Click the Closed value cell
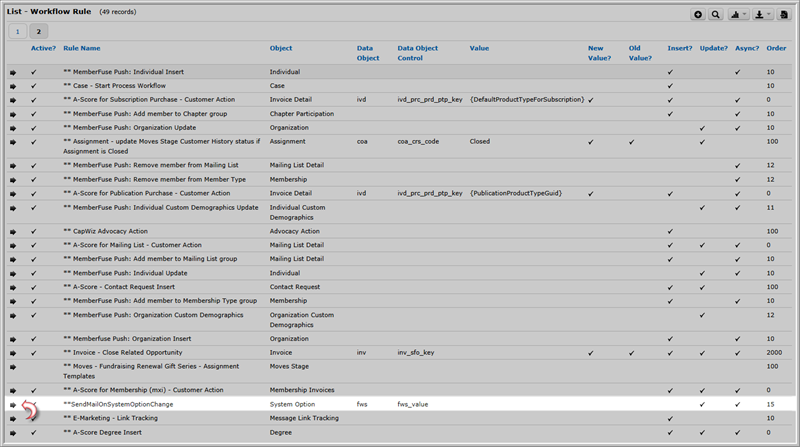 tap(480, 141)
